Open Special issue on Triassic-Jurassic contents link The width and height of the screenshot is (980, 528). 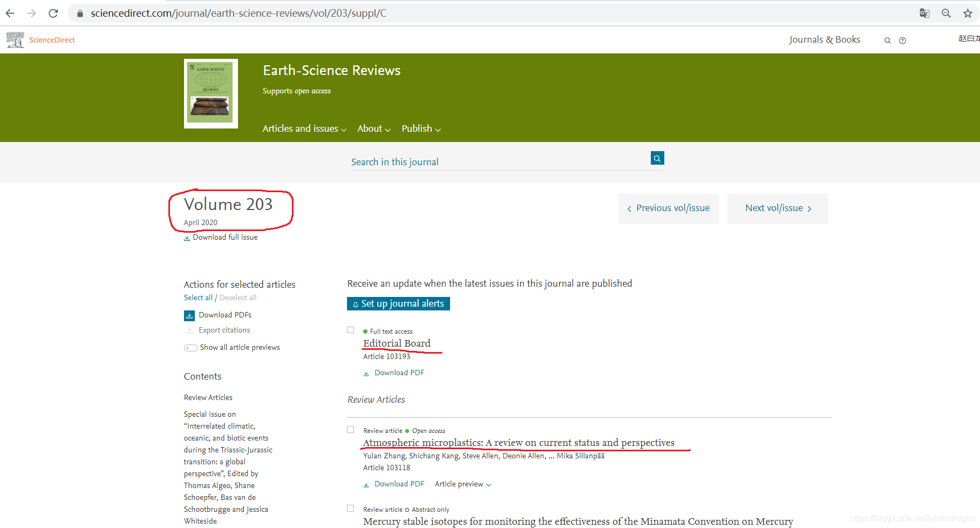228,468
